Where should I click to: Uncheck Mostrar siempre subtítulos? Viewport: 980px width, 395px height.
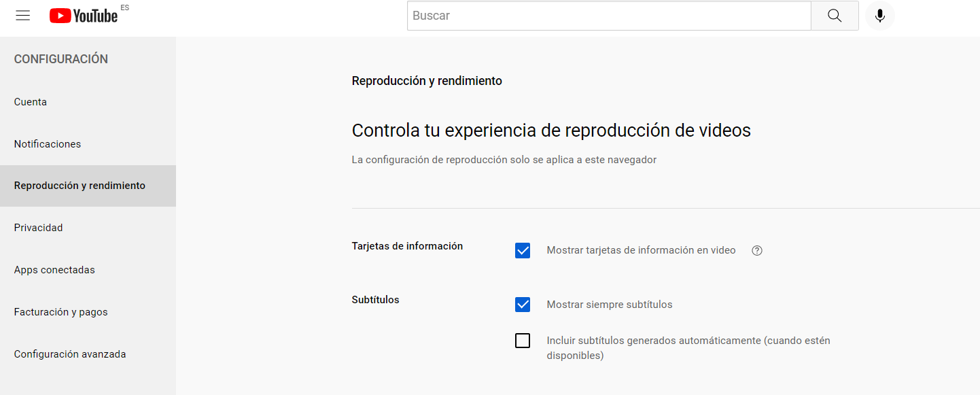[x=523, y=305]
